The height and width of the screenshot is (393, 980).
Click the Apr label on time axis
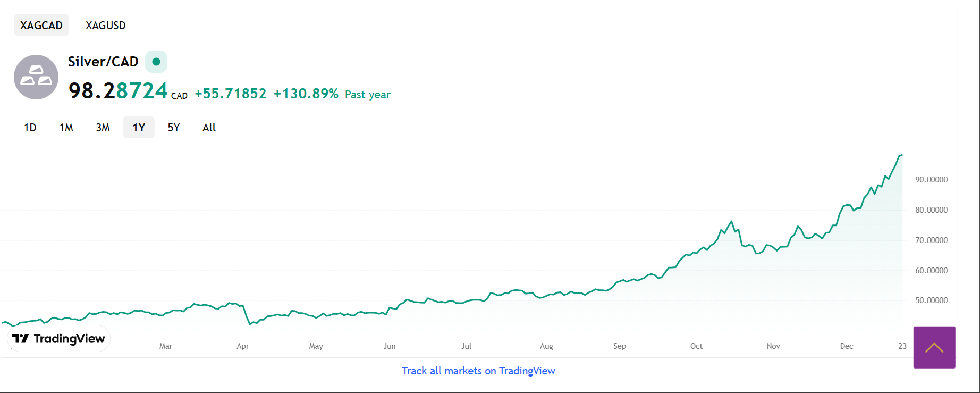[x=243, y=346]
